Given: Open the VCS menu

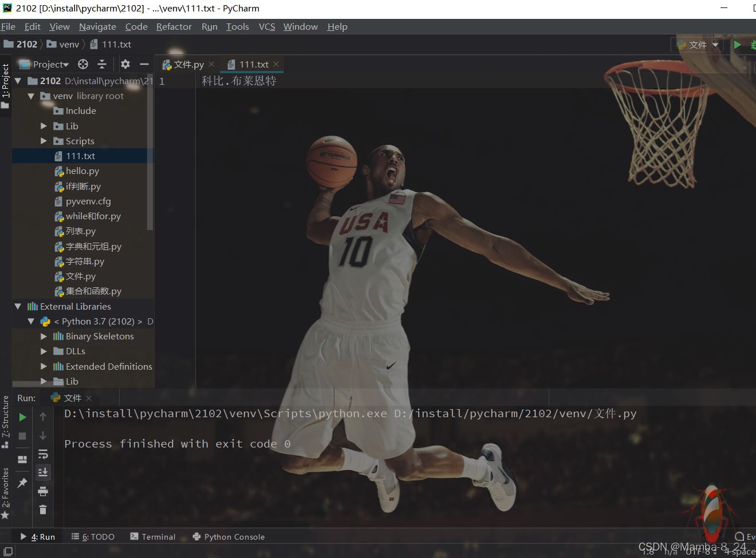Looking at the screenshot, I should coord(267,26).
